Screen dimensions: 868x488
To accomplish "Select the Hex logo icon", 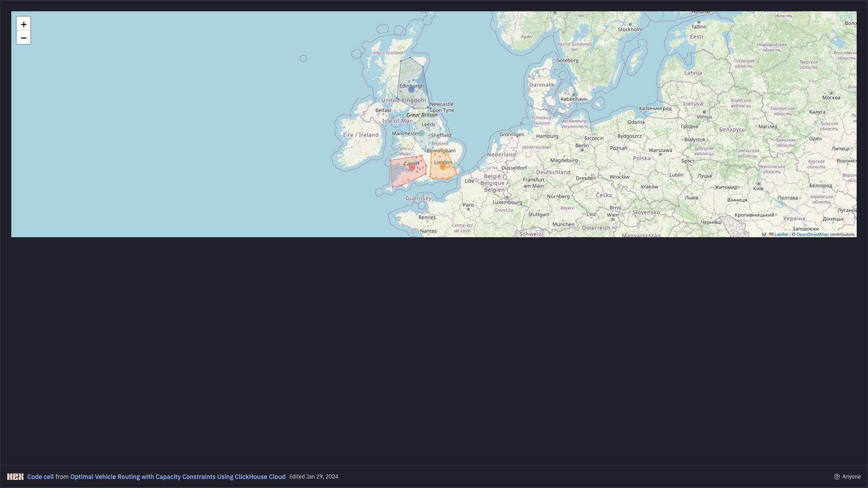I will [15, 477].
